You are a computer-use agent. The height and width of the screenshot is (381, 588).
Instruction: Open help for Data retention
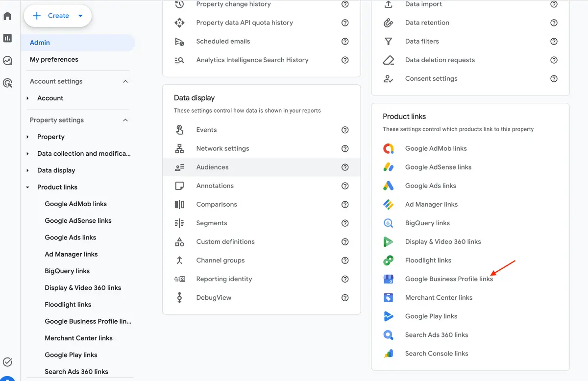pyautogui.click(x=554, y=23)
